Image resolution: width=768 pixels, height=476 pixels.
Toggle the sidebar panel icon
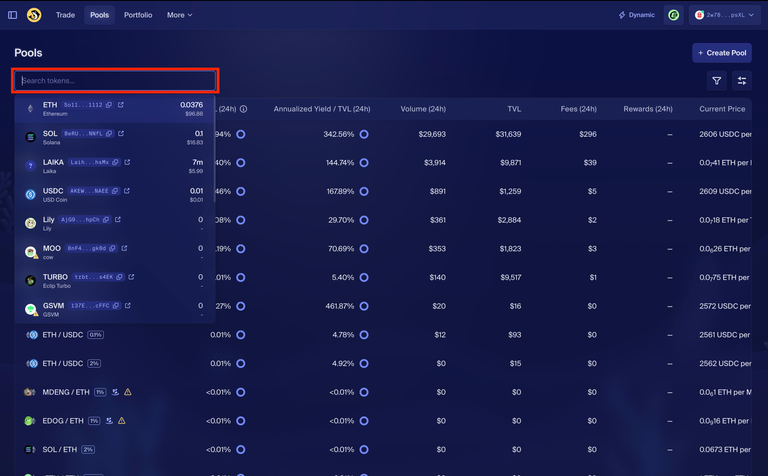(13, 15)
